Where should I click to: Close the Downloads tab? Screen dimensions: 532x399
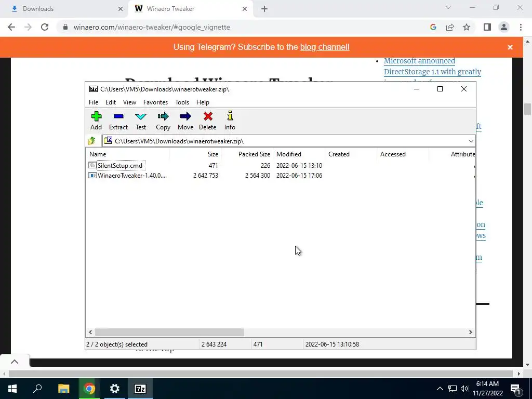coord(121,9)
